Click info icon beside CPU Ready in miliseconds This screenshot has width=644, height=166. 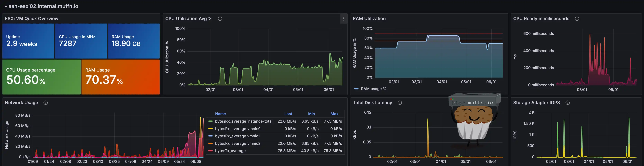tap(577, 19)
